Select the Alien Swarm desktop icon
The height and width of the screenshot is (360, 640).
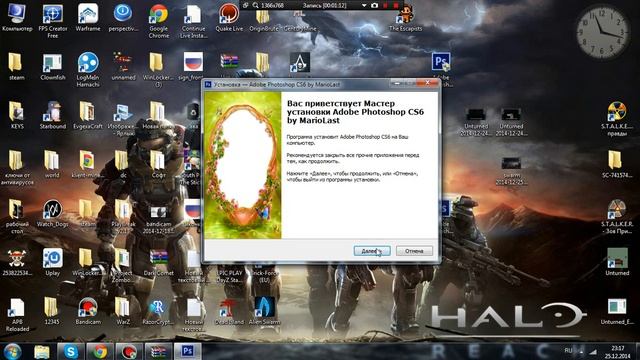coord(264,311)
